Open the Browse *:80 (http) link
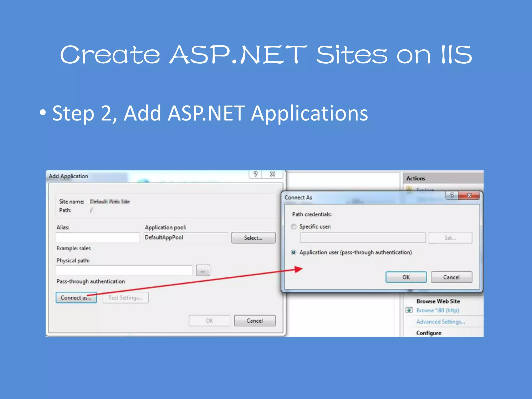This screenshot has width=532, height=399. coord(438,310)
